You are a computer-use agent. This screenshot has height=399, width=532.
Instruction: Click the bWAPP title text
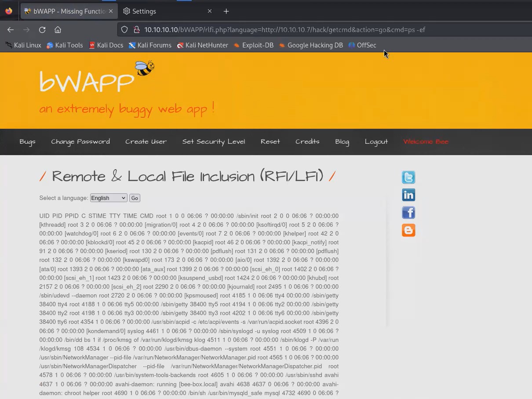tap(87, 81)
